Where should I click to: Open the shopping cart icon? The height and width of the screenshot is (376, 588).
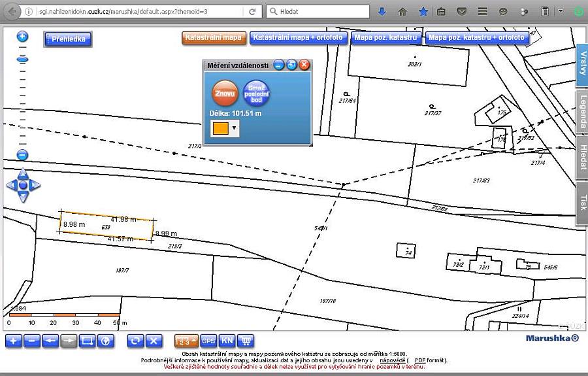point(246,341)
